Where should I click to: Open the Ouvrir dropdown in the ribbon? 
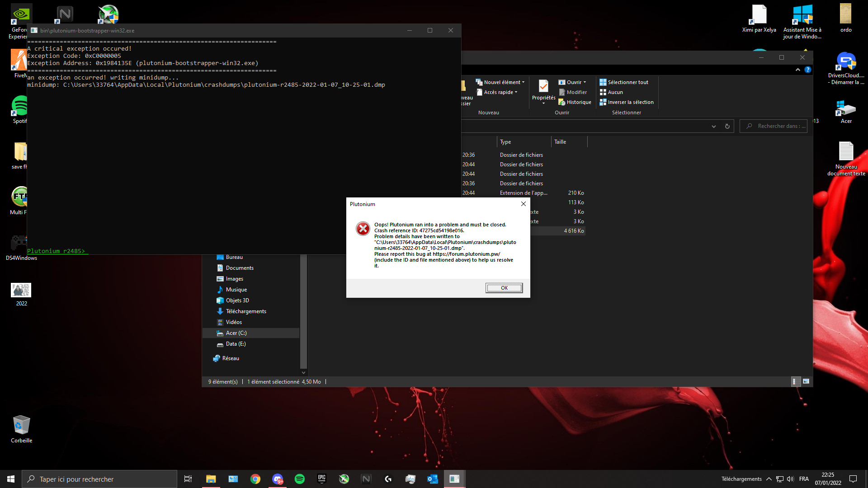[x=572, y=82]
